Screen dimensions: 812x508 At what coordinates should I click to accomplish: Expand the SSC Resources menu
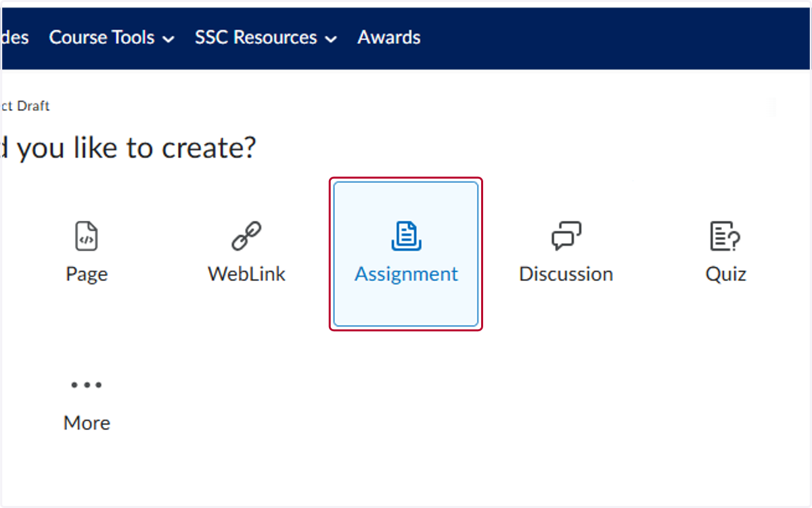pos(266,38)
